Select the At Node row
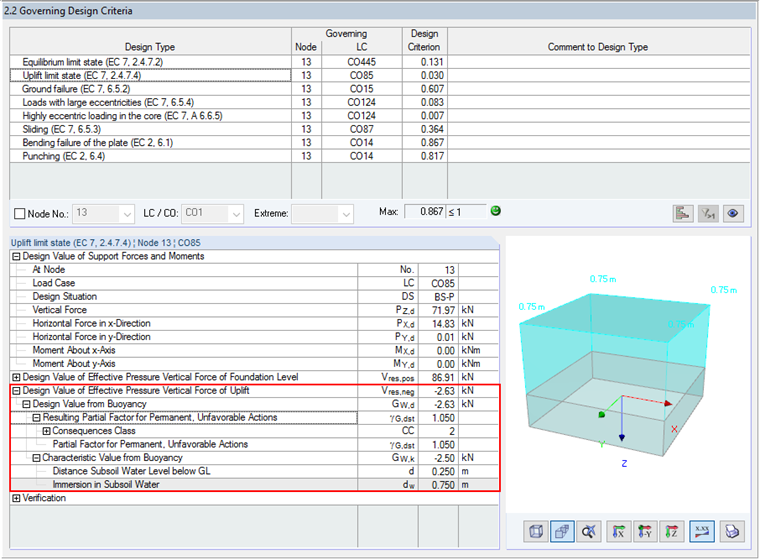The height and width of the screenshot is (560, 760). 254,270
